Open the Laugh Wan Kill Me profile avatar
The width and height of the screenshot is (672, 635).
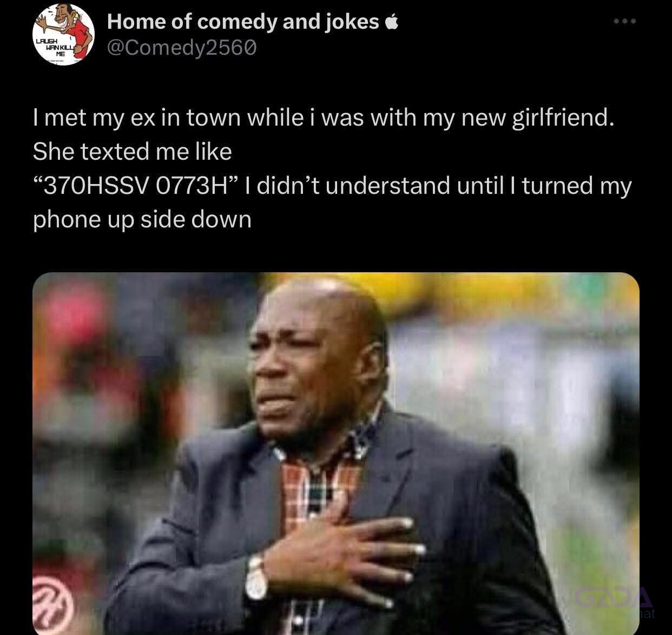pyautogui.click(x=63, y=35)
